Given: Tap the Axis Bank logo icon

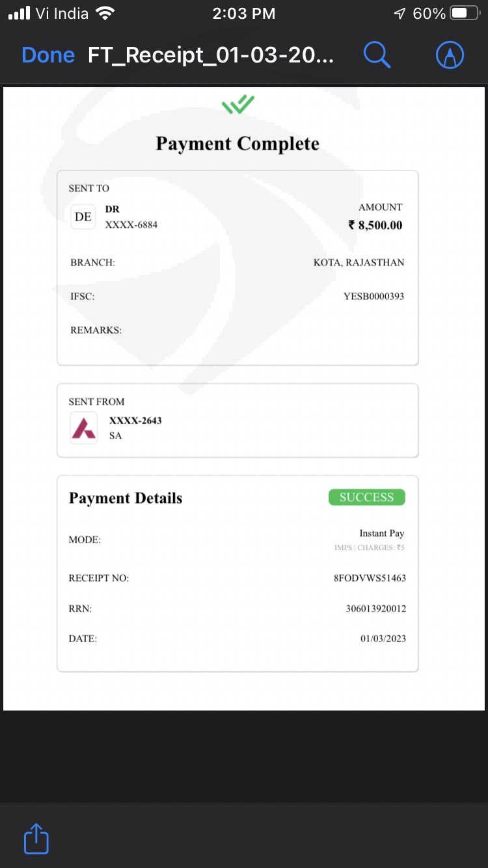Looking at the screenshot, I should (x=84, y=428).
